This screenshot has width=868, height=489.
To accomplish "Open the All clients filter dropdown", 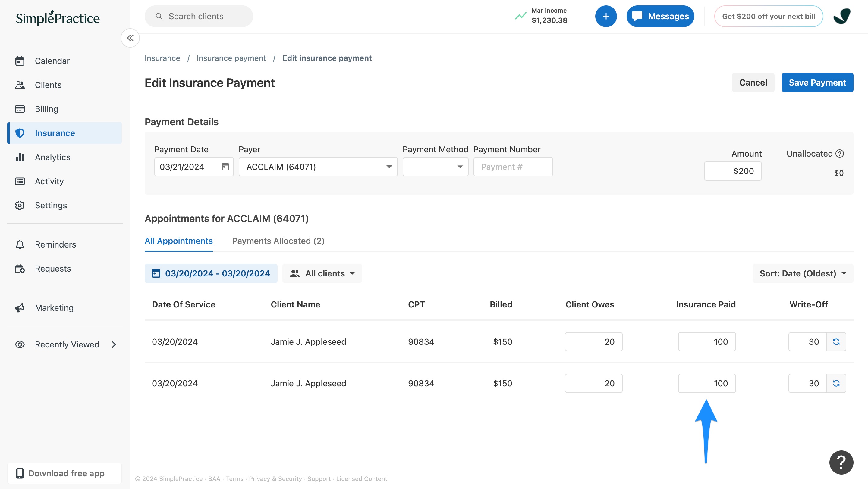I will point(322,273).
